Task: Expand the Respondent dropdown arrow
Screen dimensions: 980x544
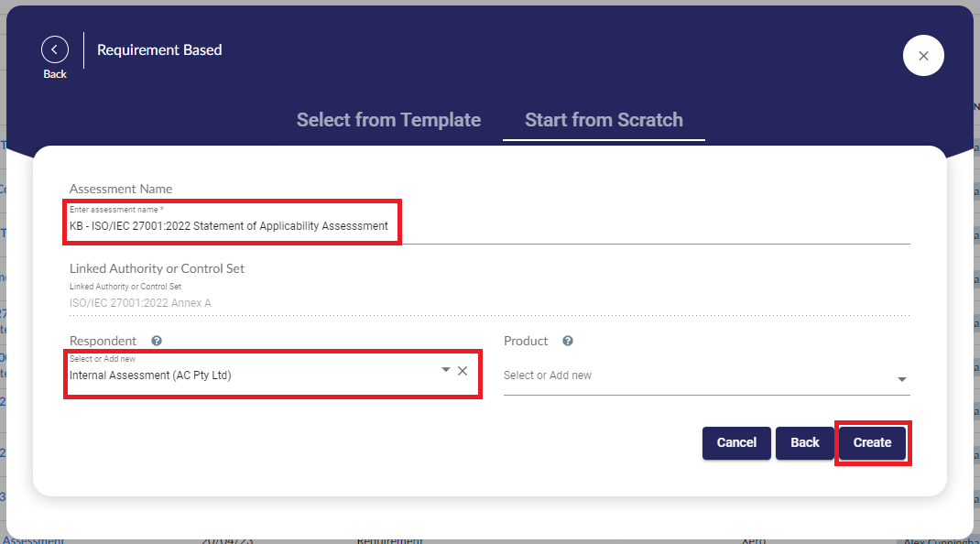Action: pos(446,370)
